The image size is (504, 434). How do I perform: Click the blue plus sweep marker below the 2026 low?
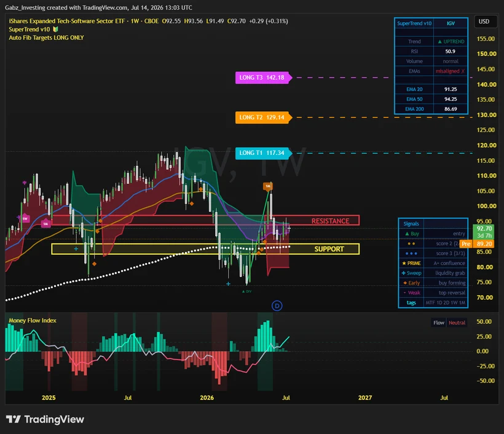[228, 284]
